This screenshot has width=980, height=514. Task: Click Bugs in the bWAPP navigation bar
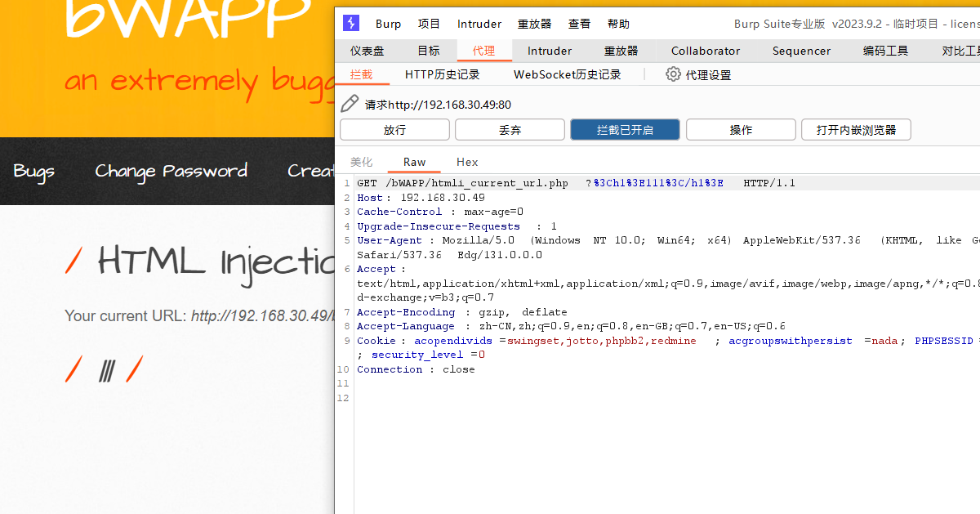click(x=34, y=172)
